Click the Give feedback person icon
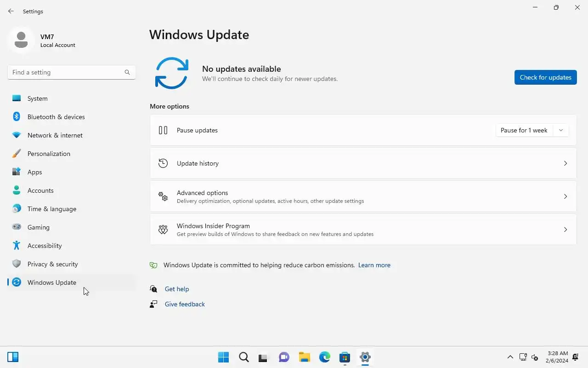The width and height of the screenshot is (588, 368). [153, 304]
